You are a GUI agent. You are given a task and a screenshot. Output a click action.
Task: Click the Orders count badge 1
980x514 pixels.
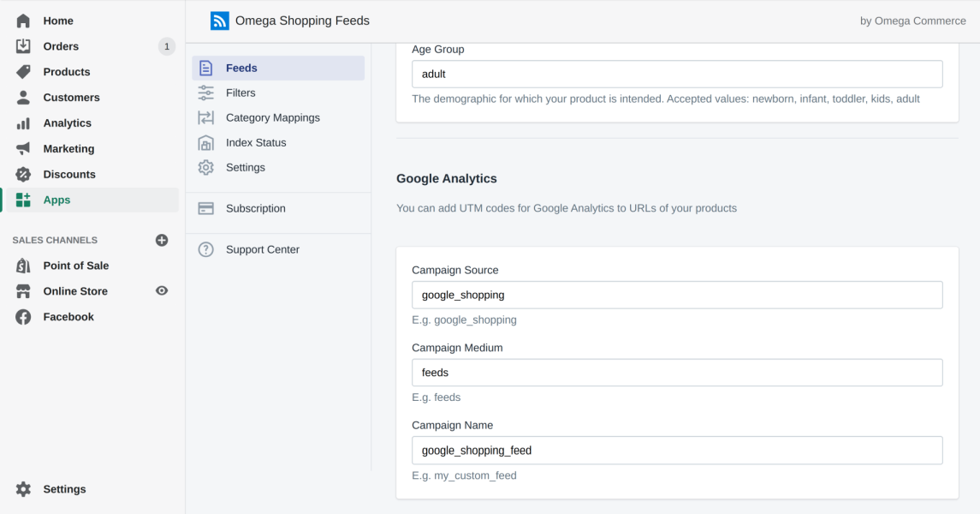(167, 46)
